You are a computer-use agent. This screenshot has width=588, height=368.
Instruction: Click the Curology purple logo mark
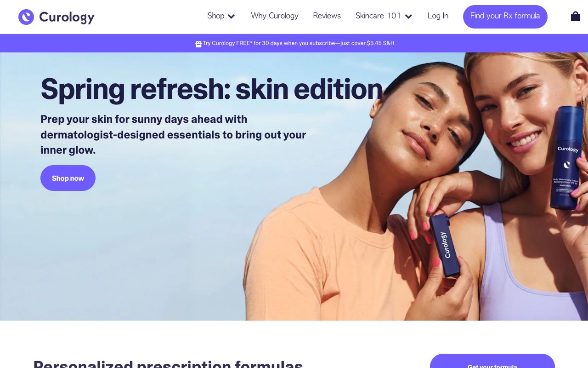26,17
